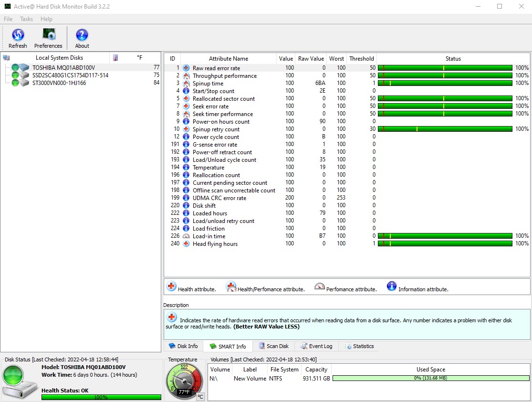This screenshot has height=402, width=532.
Task: Select the ST3000VN000-1HJ166 disk
Action: point(60,83)
